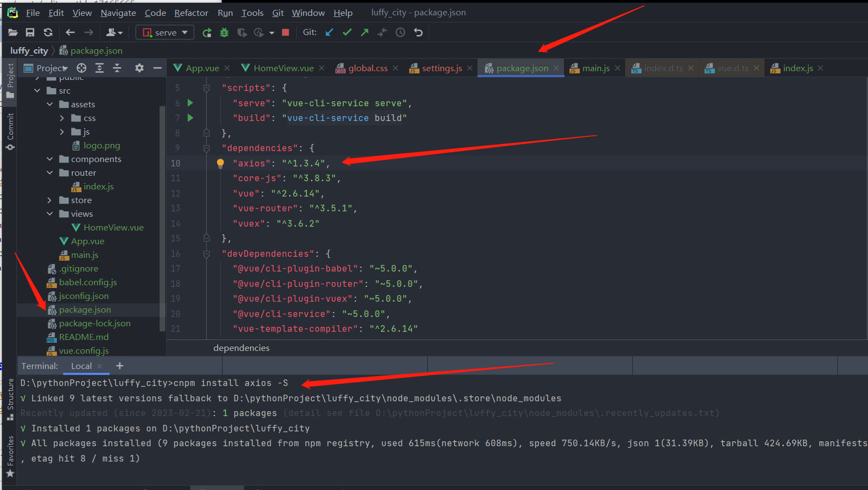
Task: Open a new terminal session with plus
Action: [x=120, y=366]
